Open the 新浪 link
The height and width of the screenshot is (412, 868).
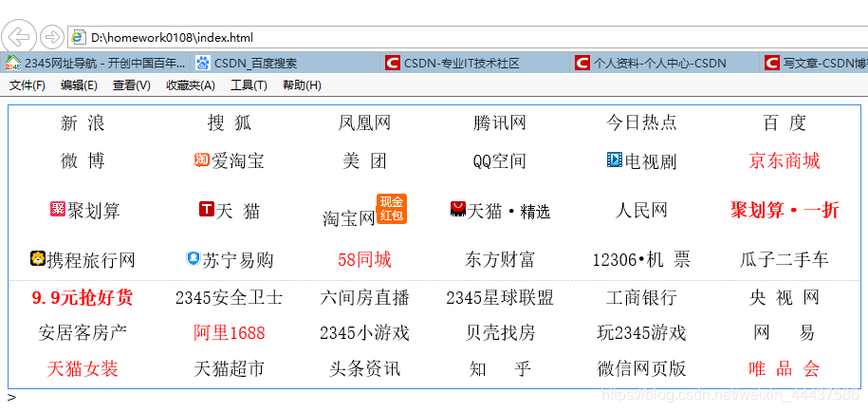(83, 122)
